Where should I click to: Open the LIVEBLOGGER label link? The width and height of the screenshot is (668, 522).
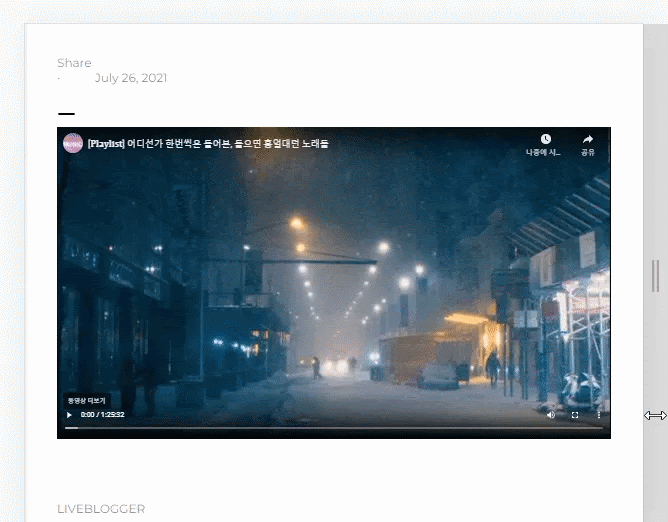coord(101,509)
